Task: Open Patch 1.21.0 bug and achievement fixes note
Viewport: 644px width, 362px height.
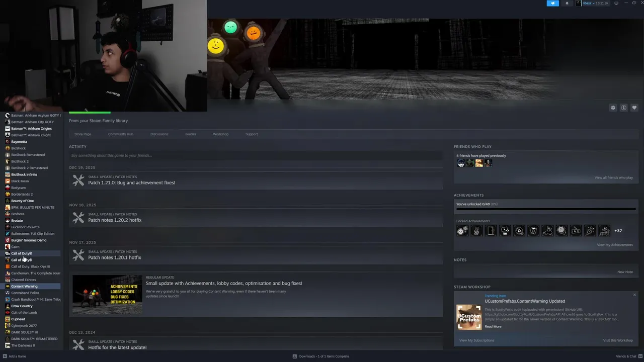Action: (132, 183)
